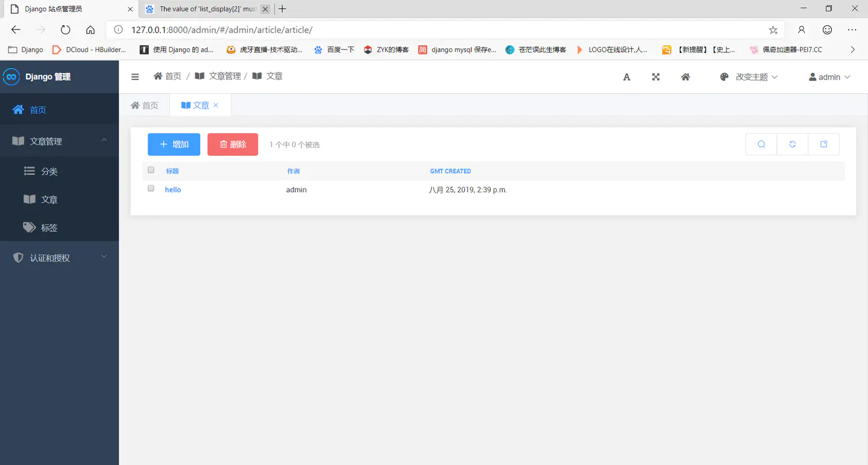Tick the select-all checkbox in table header
868x465 pixels.
151,170
